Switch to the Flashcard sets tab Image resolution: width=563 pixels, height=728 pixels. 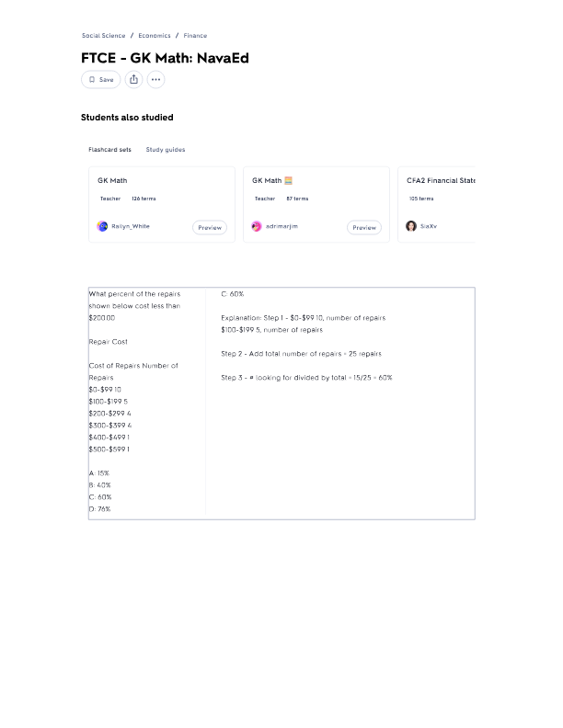(109, 150)
